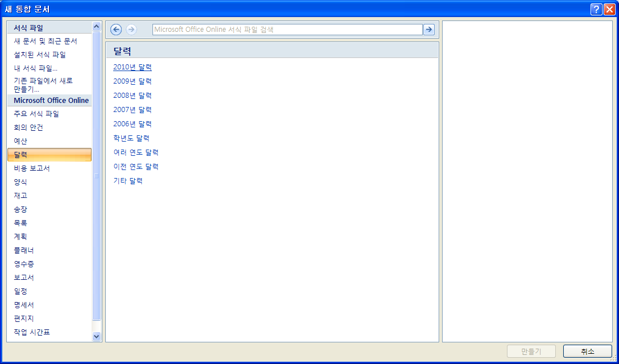Select 설치된 서식 파일 category

49,55
